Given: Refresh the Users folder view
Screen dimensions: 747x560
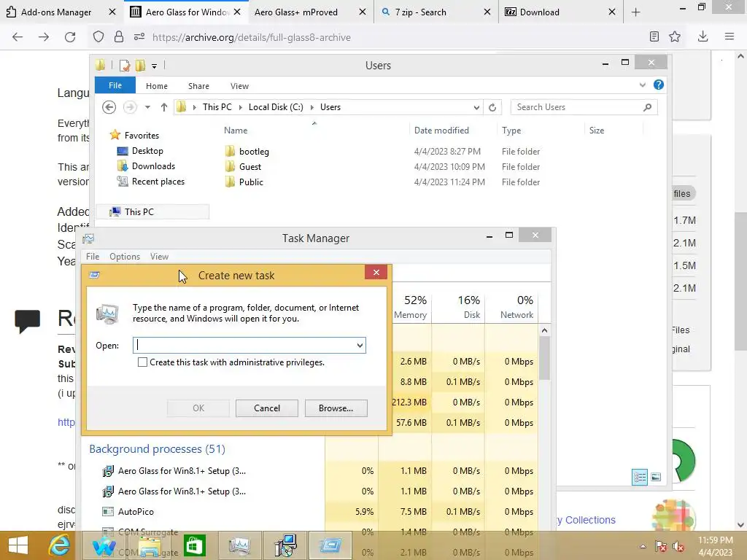Looking at the screenshot, I should [492, 107].
